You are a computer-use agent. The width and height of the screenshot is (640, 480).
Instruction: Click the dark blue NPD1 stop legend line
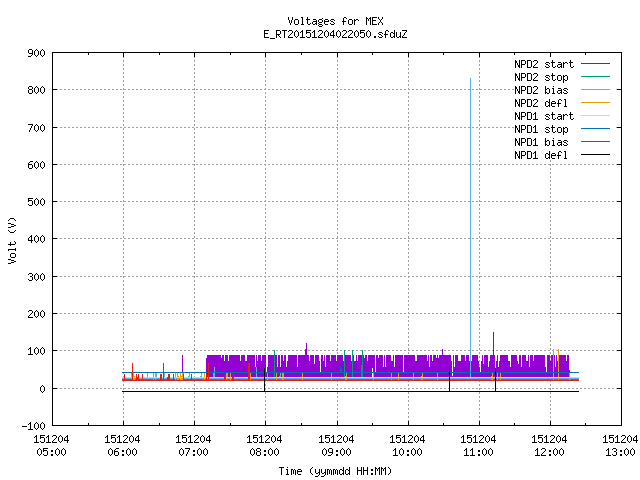(x=595, y=129)
